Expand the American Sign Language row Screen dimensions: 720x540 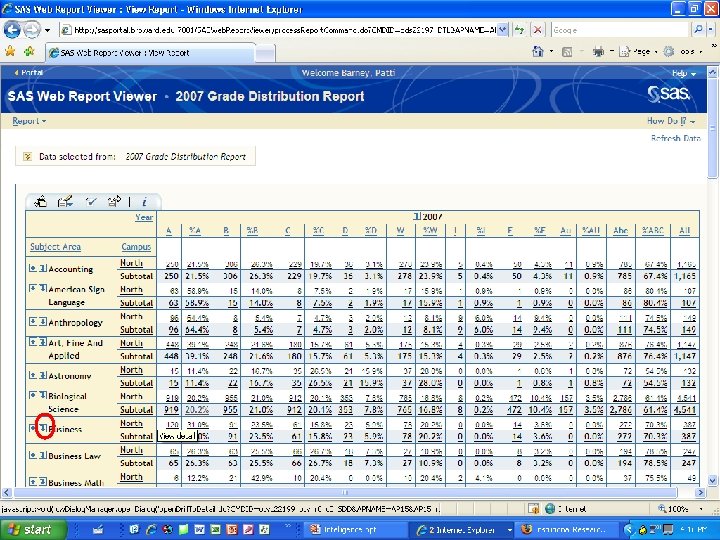click(33, 288)
